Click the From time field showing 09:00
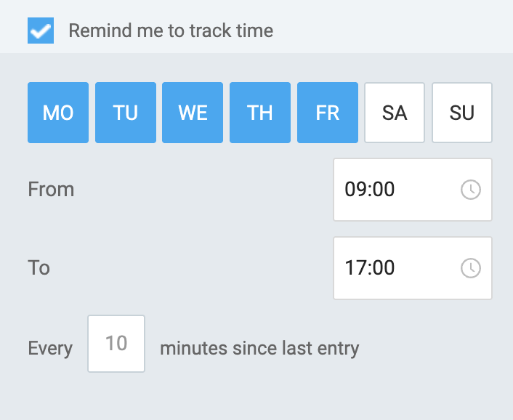The image size is (513, 420). pyautogui.click(x=392, y=190)
